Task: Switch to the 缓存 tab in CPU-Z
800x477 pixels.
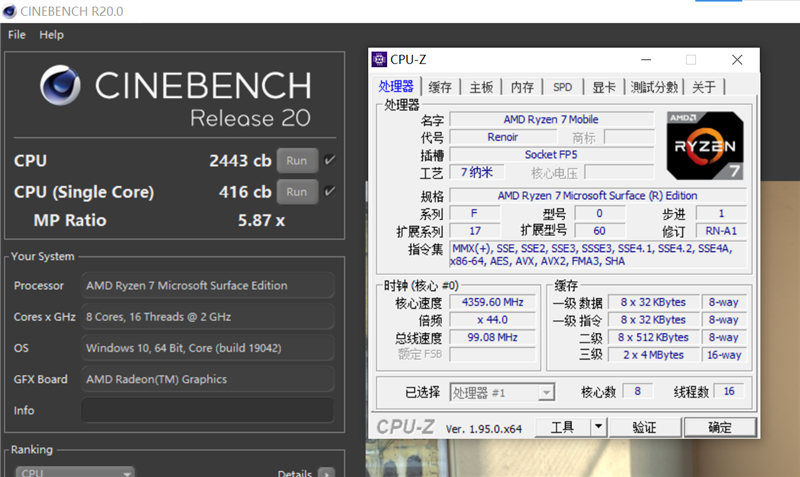Action: coord(440,87)
